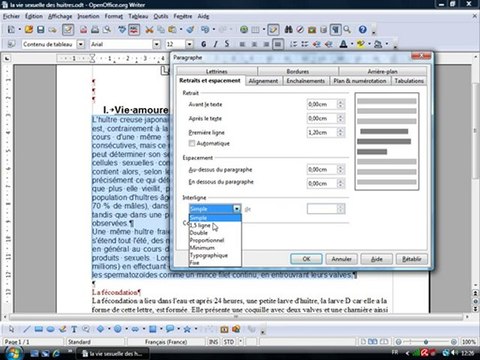Toggle STD selection mode in the status bar
The width and height of the screenshot is (480, 360).
click(229, 342)
